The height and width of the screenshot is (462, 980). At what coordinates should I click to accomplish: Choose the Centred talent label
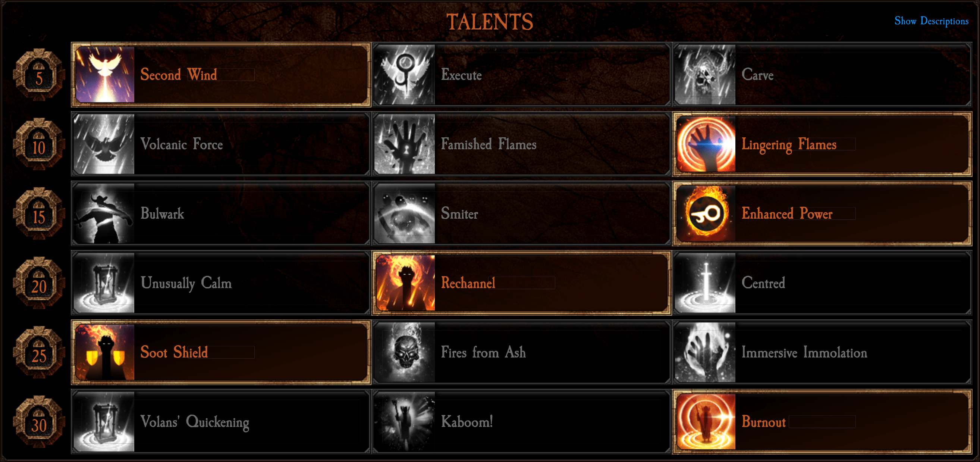click(763, 283)
